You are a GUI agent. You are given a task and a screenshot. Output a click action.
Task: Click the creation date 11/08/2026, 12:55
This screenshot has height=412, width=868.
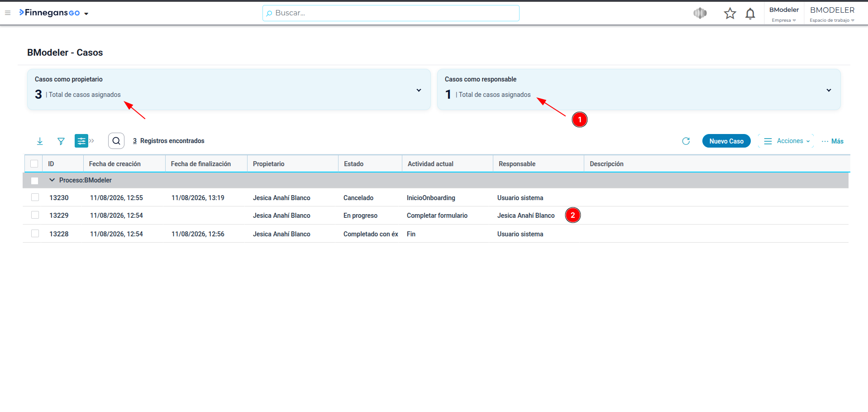tap(116, 198)
